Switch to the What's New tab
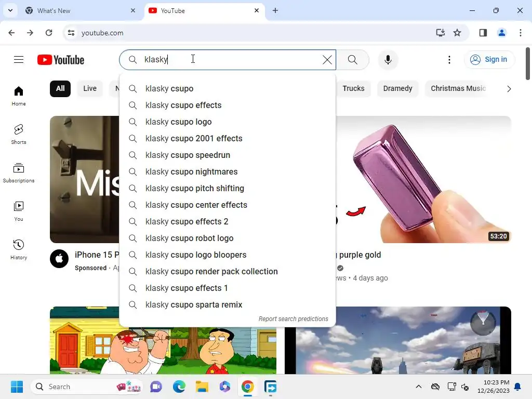 [x=81, y=10]
